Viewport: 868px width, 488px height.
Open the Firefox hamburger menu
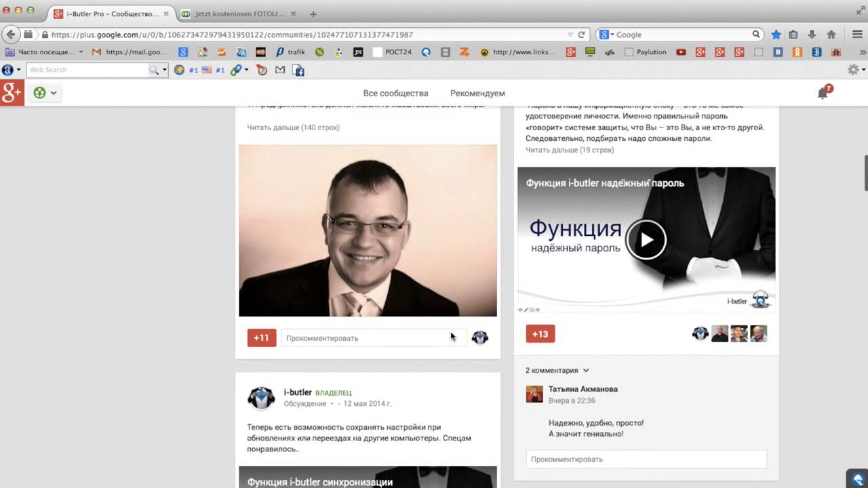click(x=857, y=35)
